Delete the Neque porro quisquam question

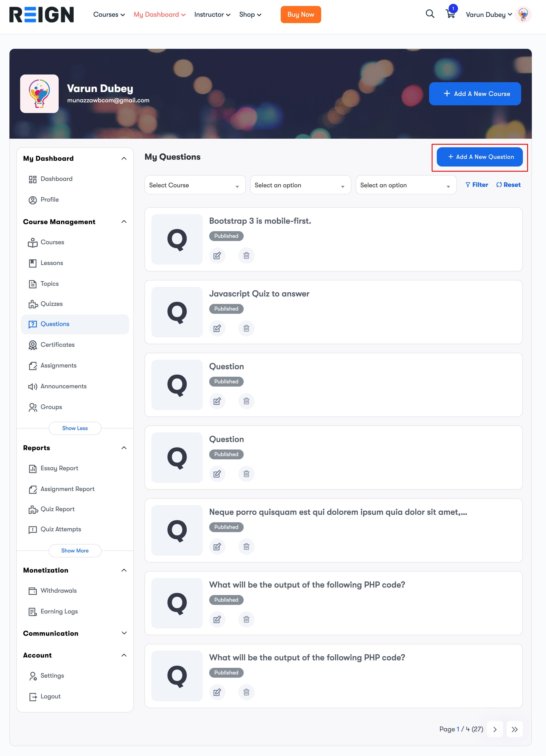click(246, 547)
